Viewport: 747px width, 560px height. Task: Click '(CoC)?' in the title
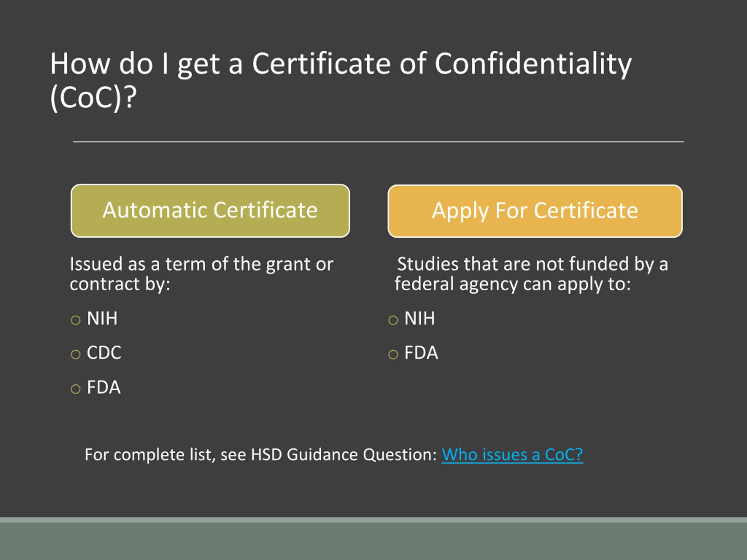(x=93, y=97)
